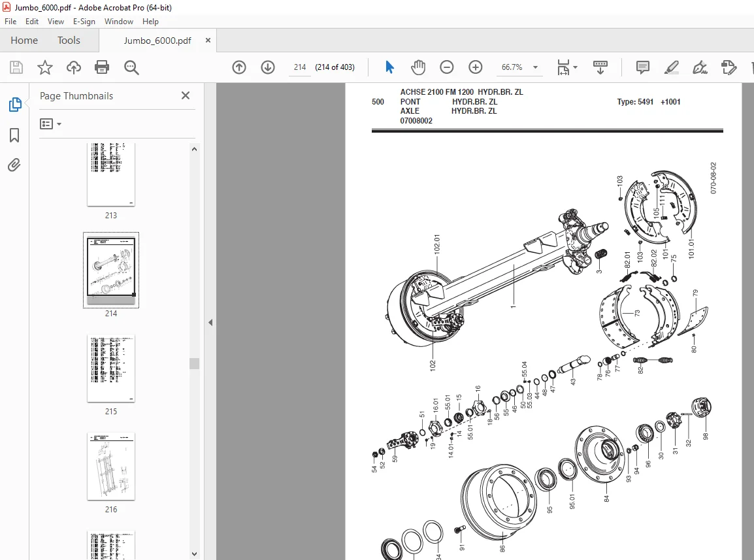
Task: Open the zoom level dropdown
Action: (535, 67)
